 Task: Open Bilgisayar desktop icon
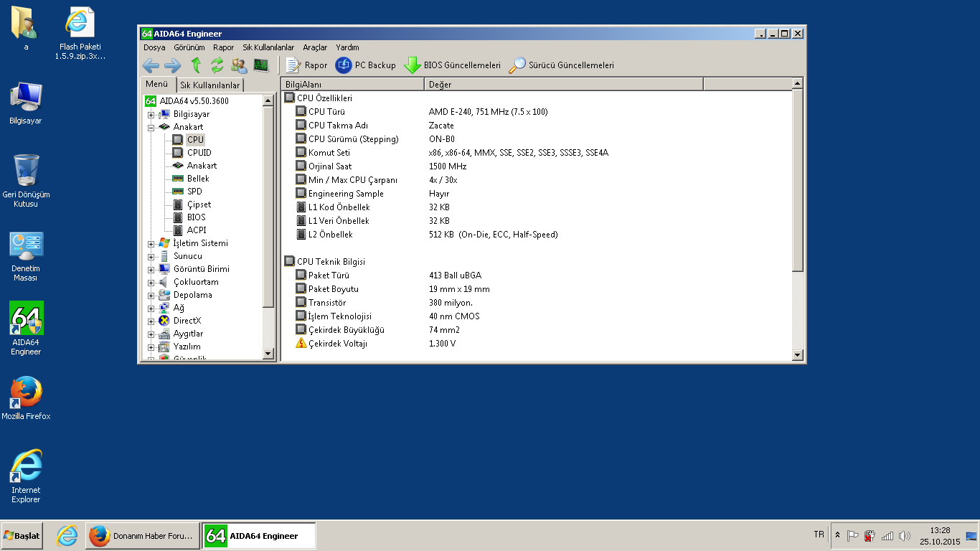click(x=27, y=103)
